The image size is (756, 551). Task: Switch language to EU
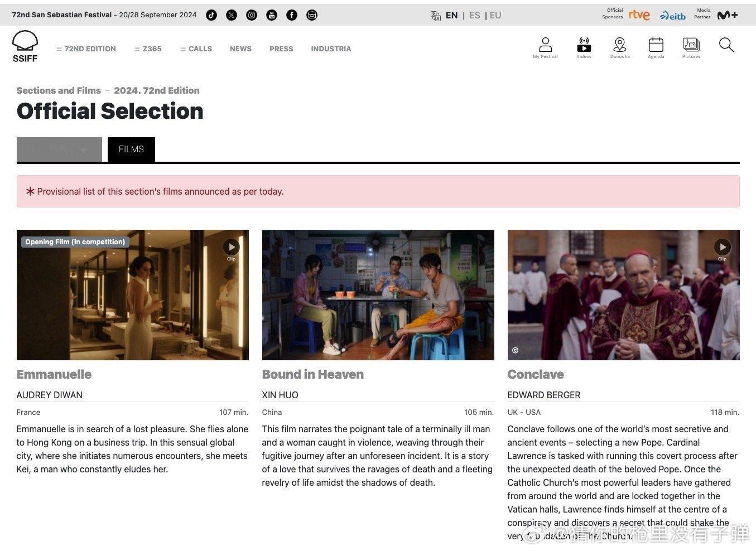(x=495, y=16)
